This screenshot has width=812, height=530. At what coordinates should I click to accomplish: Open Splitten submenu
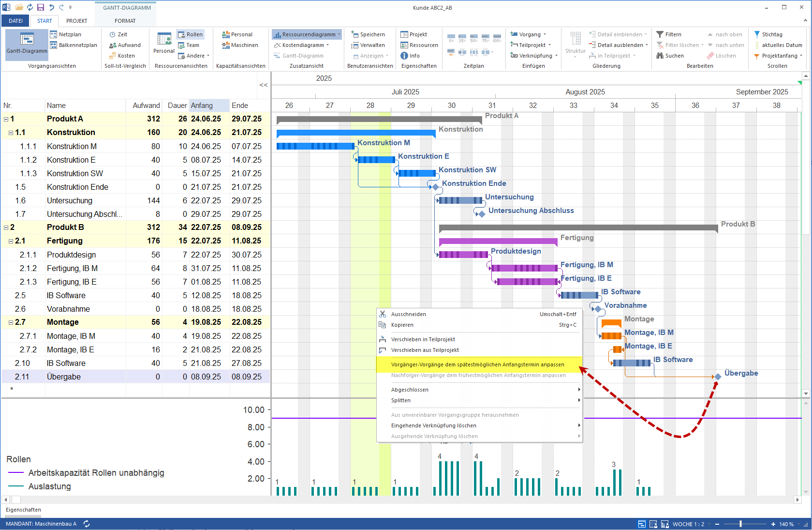click(479, 400)
